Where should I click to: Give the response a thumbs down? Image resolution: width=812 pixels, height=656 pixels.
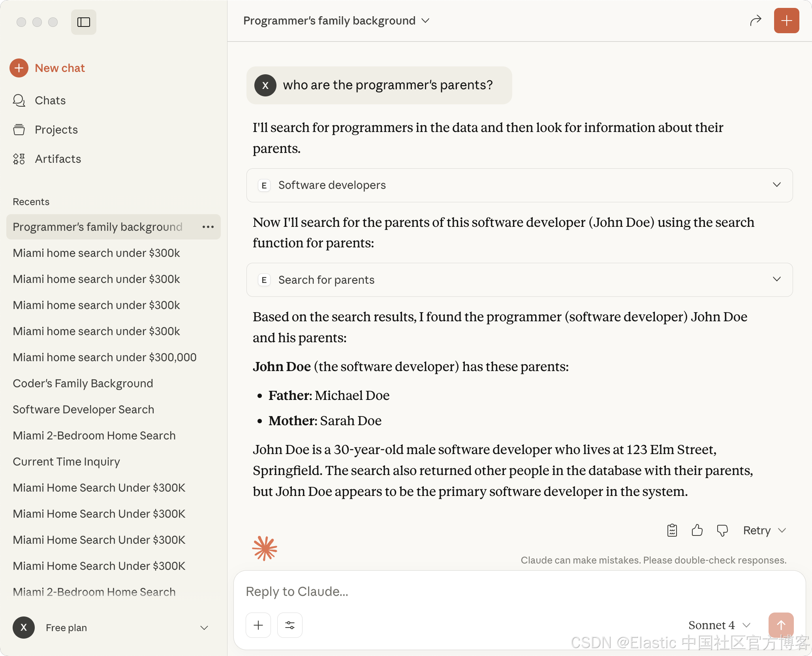point(722,530)
